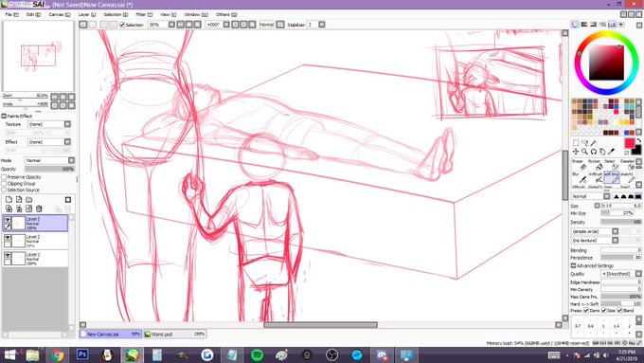Open Google Chrome from the taskbar
Image resolution: width=644 pixels, height=363 pixels.
click(58, 354)
